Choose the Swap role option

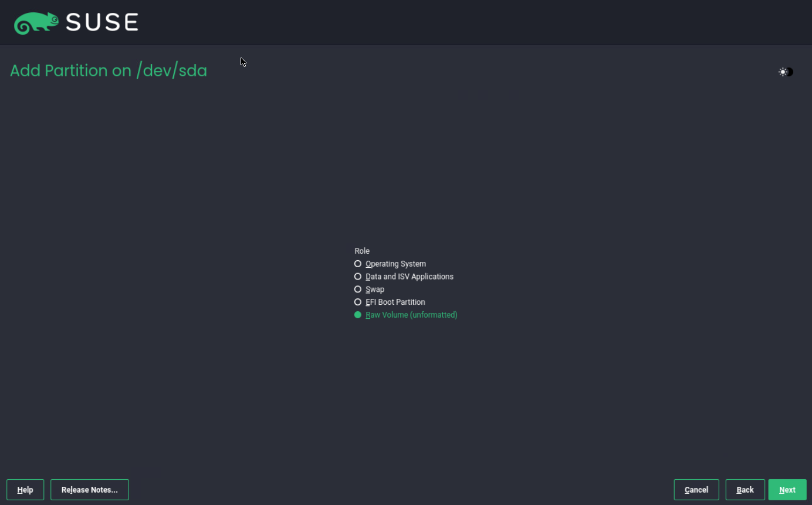click(x=369, y=289)
